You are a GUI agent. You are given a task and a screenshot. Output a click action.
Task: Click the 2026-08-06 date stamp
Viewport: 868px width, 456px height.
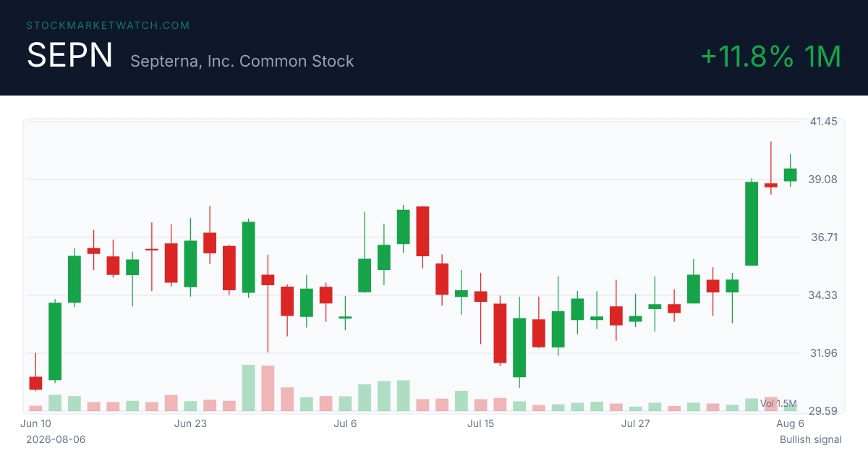[56, 439]
